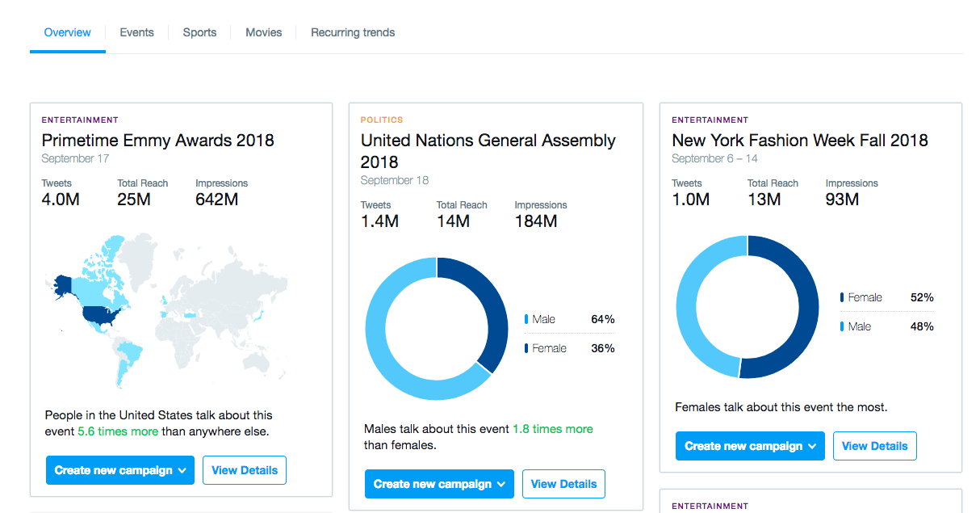Click the Female legend swatch in UN card
The image size is (980, 513).
pos(526,348)
